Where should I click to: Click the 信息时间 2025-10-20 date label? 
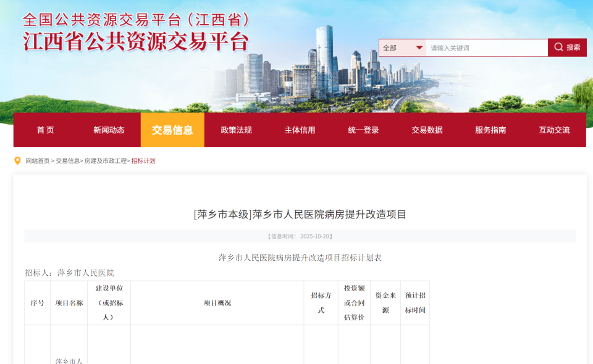pyautogui.click(x=301, y=235)
